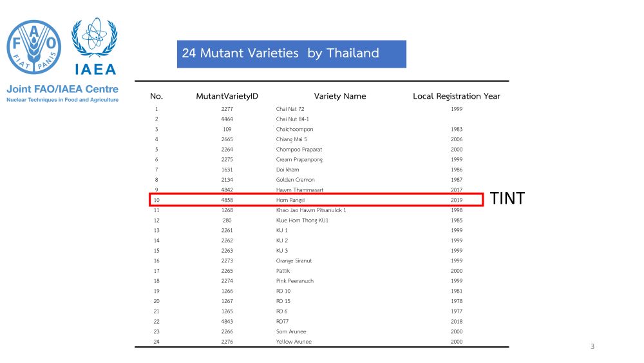Select the Chai Nat 72 variety name

click(290, 109)
